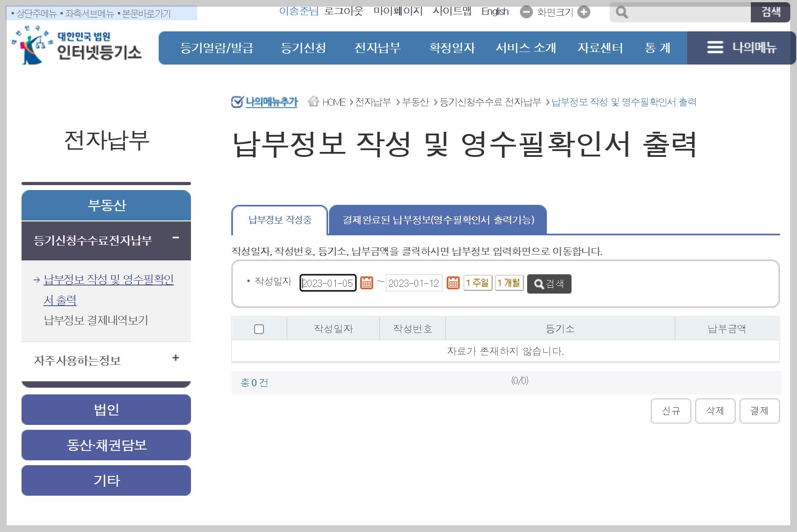Select 부동산 sidebar category

106,205
